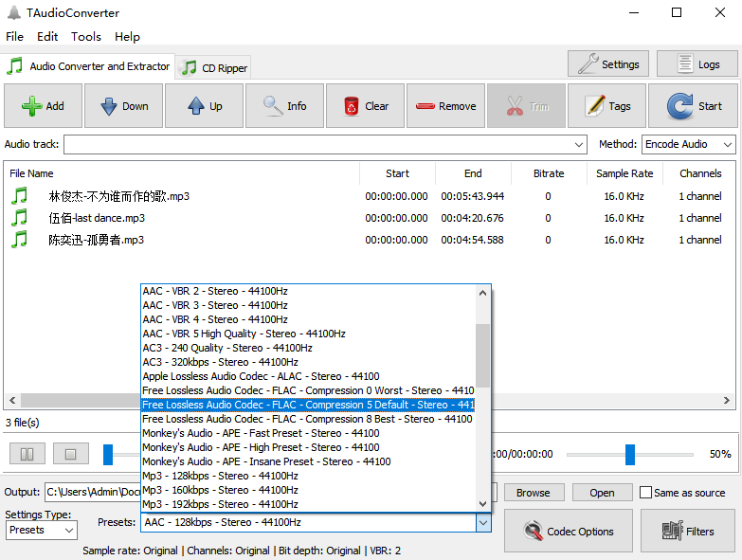Open Codec Options
742x560 pixels.
point(569,531)
